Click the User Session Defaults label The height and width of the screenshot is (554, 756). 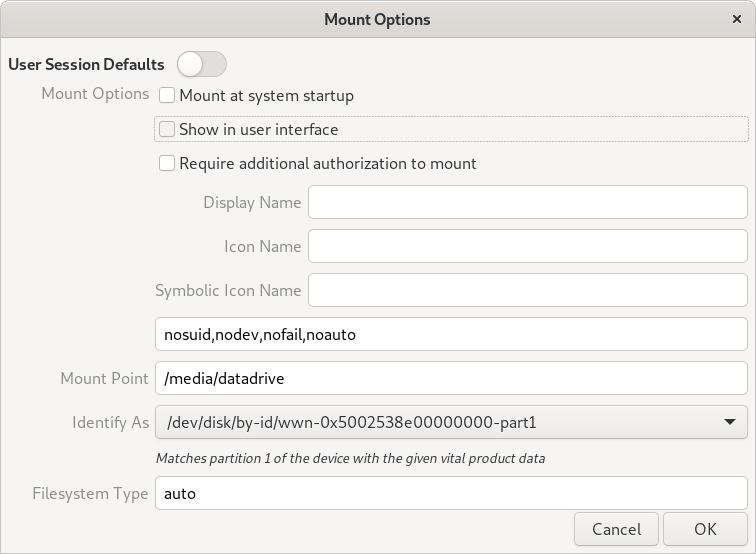pos(86,64)
